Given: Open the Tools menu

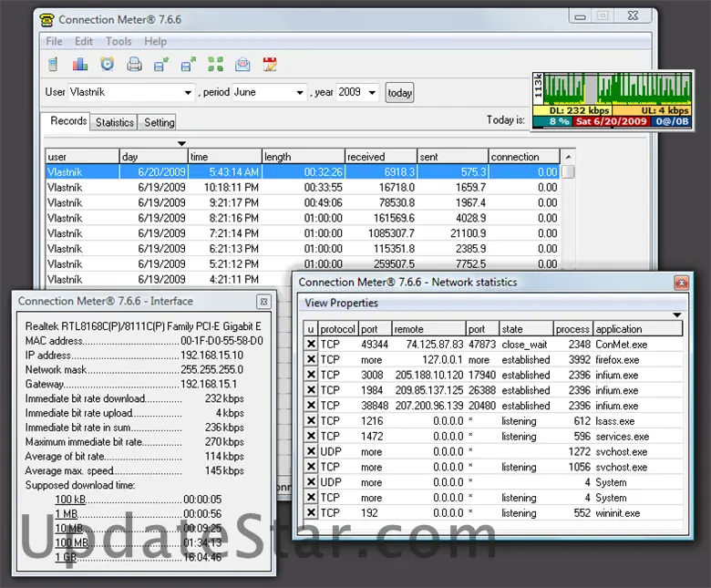Looking at the screenshot, I should click(x=118, y=41).
